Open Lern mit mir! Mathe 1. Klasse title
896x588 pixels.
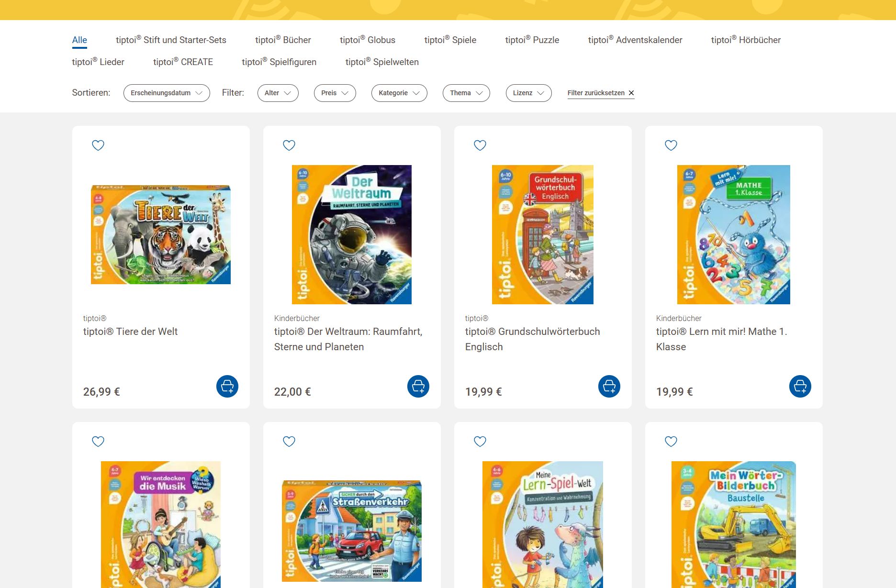coord(721,339)
